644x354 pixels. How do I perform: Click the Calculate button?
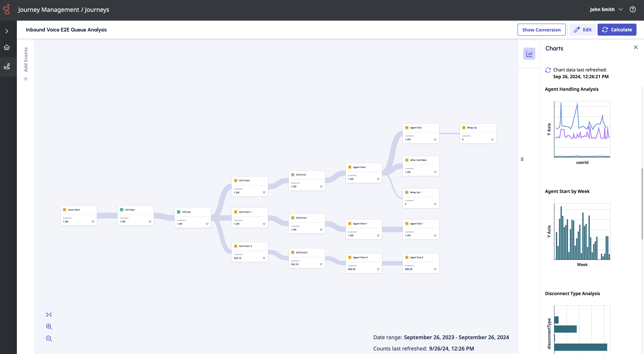tap(617, 30)
